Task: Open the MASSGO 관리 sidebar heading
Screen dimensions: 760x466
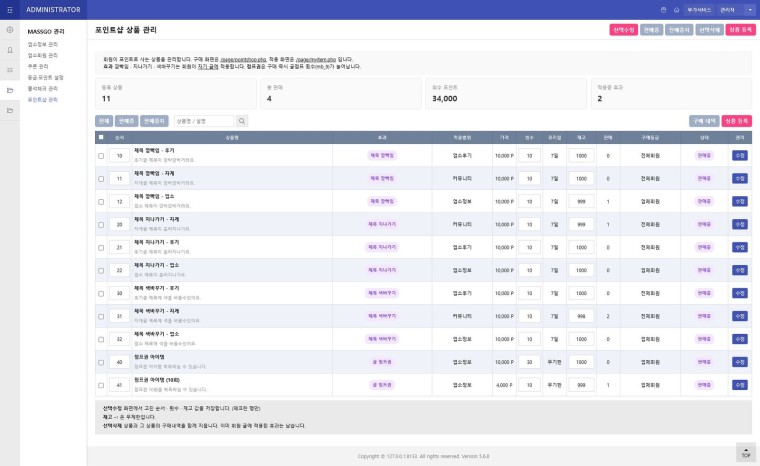Action: click(46, 32)
